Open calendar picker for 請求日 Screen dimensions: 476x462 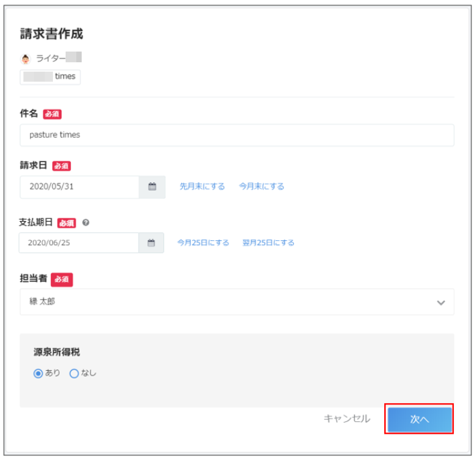click(x=152, y=187)
